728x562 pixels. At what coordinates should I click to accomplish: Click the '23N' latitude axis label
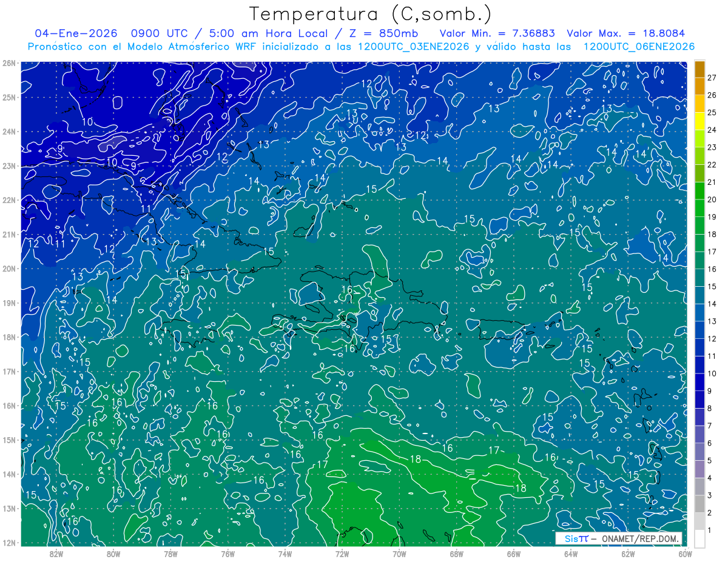coord(8,166)
